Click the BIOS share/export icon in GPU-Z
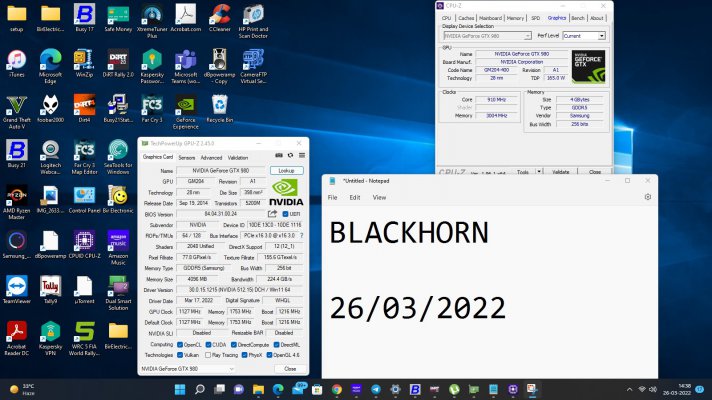Viewport: 712px width, 400px height. (272, 214)
